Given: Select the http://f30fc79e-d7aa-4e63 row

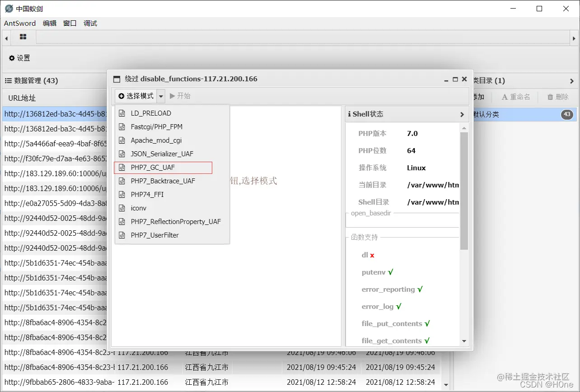Looking at the screenshot, I should pyautogui.click(x=56, y=159).
